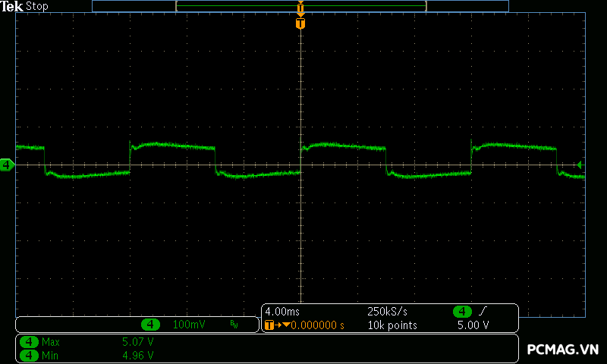
Task: Select the channel 4 badge beside 100mV
Action: (151, 325)
